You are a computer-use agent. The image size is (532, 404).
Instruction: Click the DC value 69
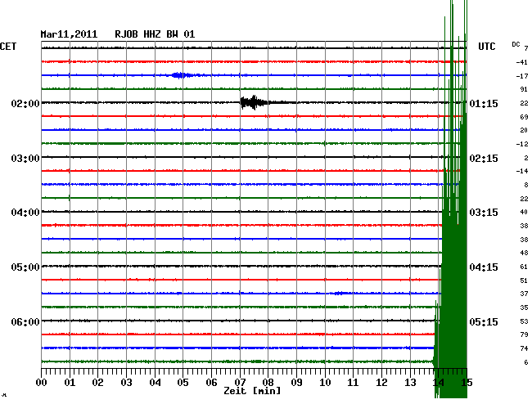pyautogui.click(x=524, y=117)
